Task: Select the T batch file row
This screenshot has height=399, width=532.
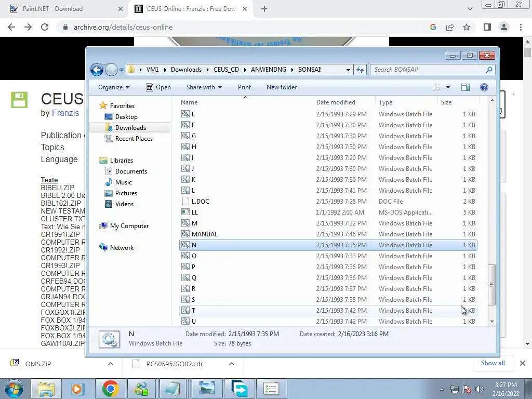Action: click(x=328, y=311)
